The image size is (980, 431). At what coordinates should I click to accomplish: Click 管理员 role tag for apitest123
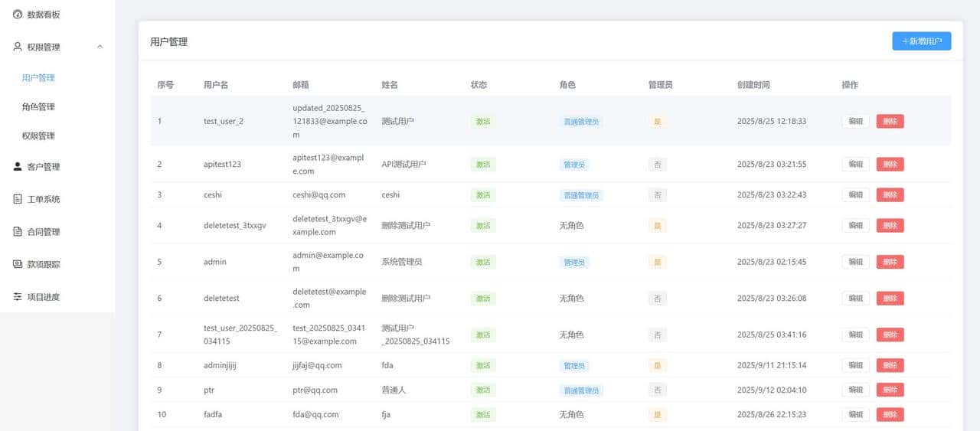574,164
